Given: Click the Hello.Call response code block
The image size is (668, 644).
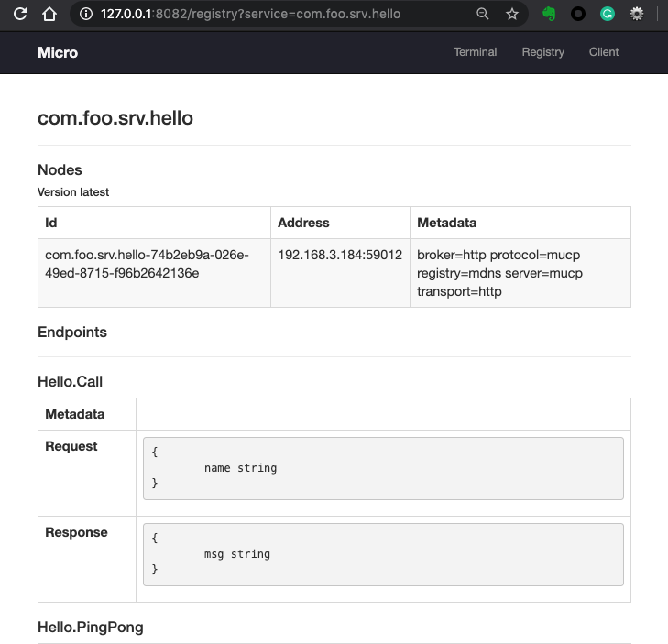Looking at the screenshot, I should tap(382, 554).
